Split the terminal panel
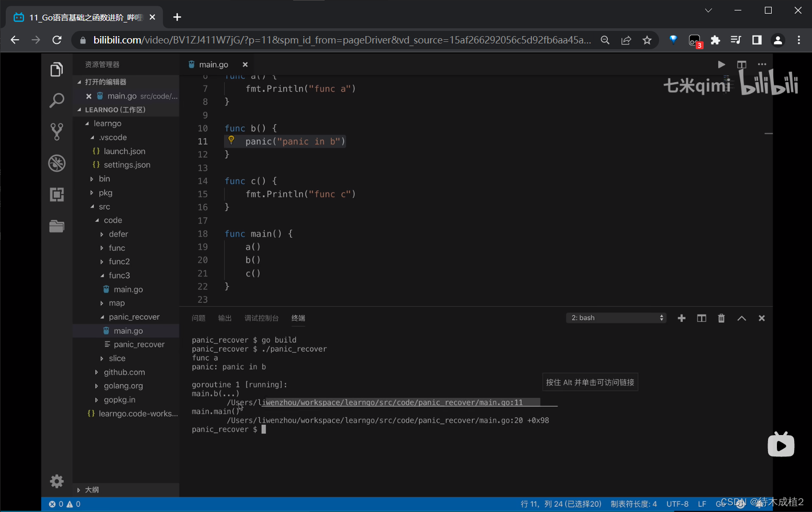812x512 pixels. [702, 318]
